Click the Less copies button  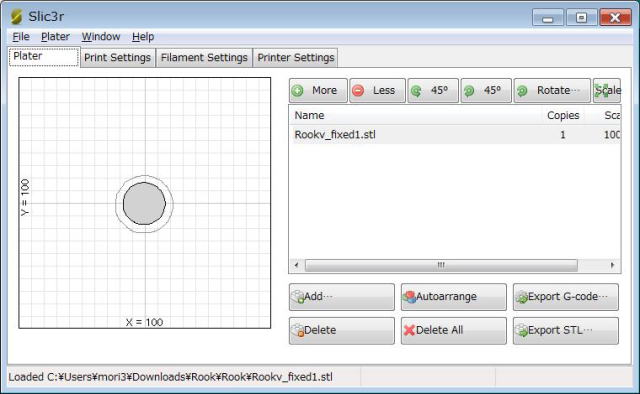(x=377, y=90)
